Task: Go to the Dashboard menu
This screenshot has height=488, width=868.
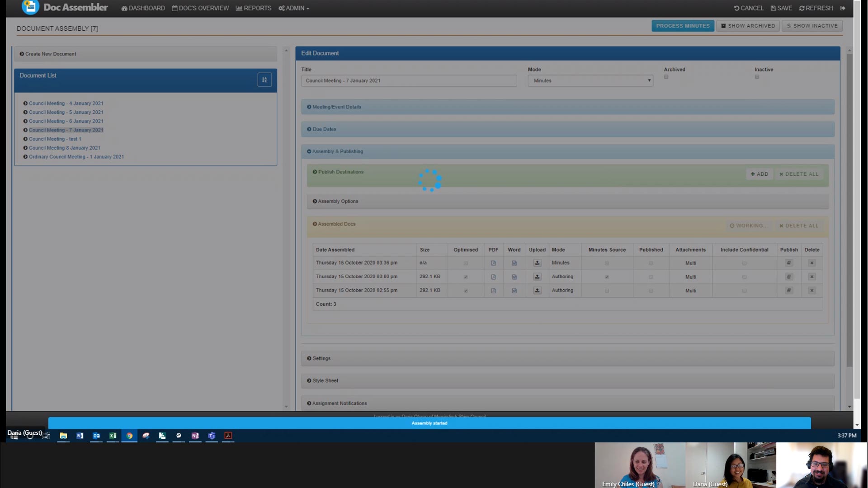Action: click(143, 8)
